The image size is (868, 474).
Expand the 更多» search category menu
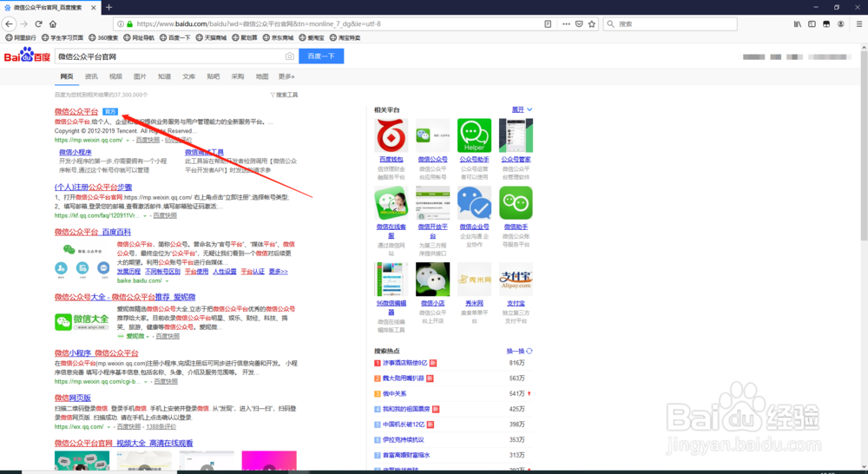286,76
